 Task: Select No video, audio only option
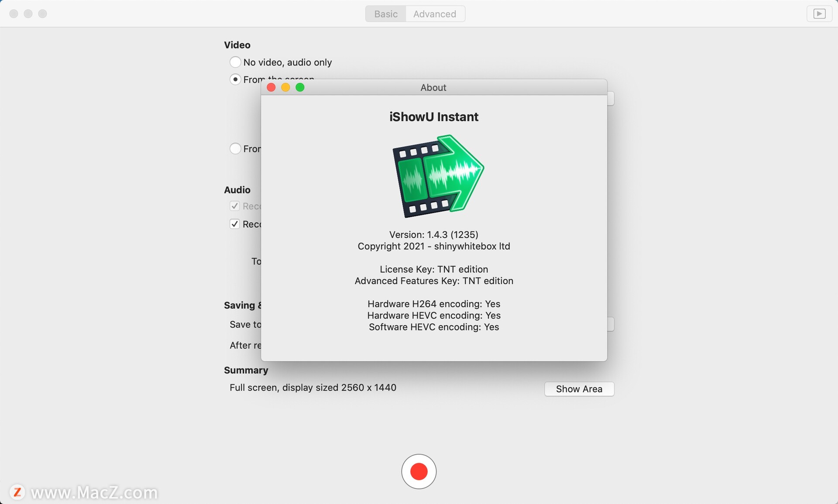(235, 62)
